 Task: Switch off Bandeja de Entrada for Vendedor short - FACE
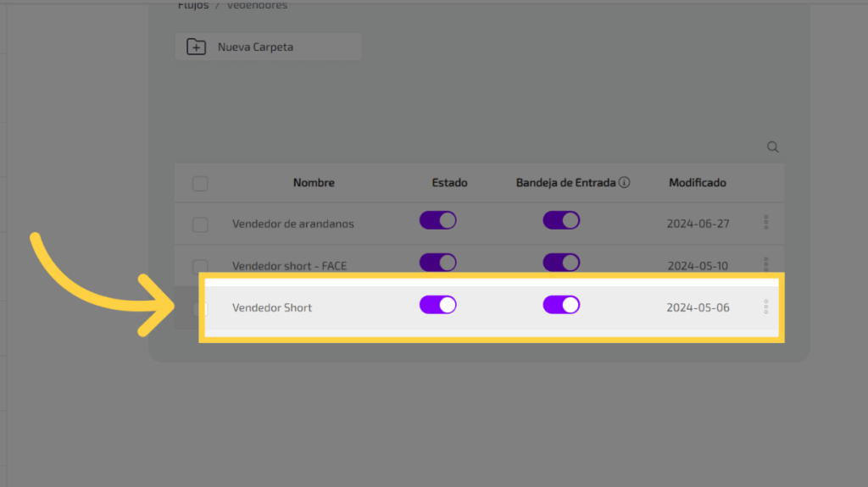pos(561,263)
